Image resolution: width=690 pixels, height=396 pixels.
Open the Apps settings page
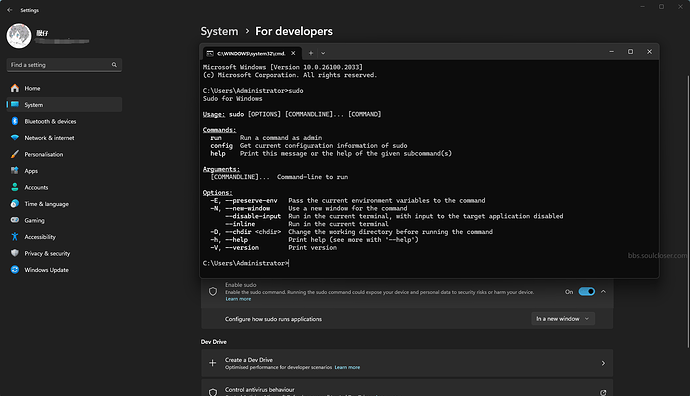point(64,171)
